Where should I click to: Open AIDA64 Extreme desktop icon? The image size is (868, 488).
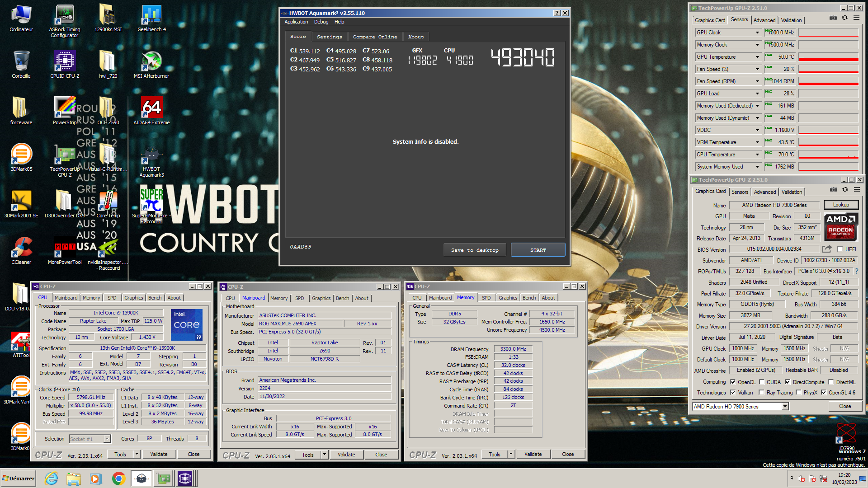click(151, 111)
